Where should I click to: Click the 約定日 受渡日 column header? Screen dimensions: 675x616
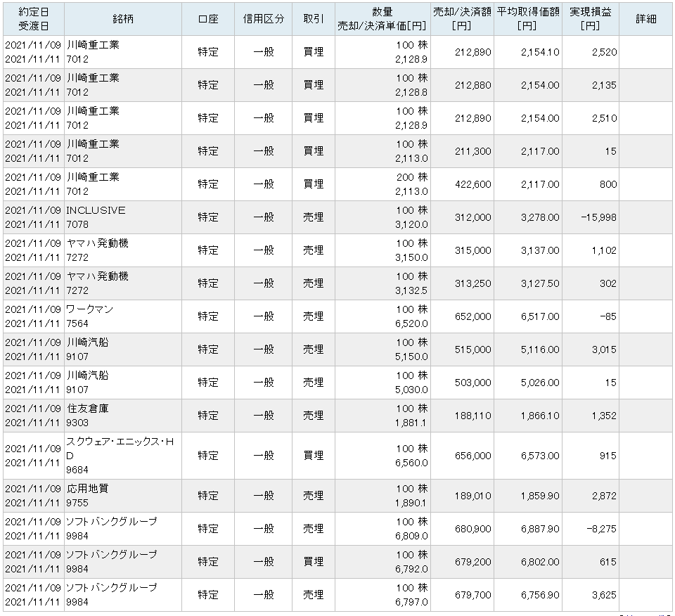coord(34,19)
